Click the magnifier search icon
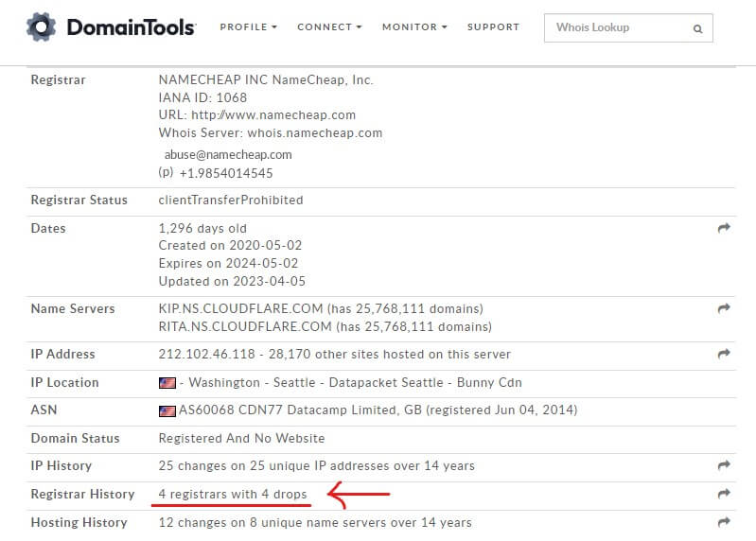Image resolution: width=756 pixels, height=541 pixels. point(697,28)
